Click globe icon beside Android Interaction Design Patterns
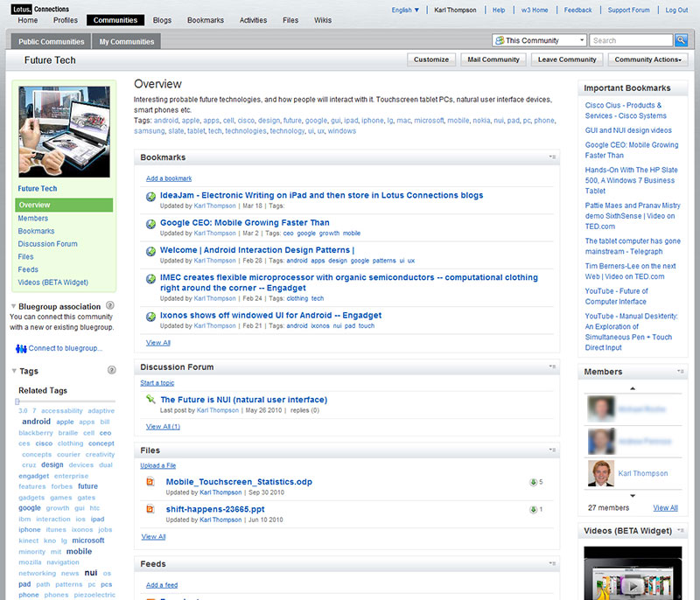700x600 pixels. coord(150,251)
